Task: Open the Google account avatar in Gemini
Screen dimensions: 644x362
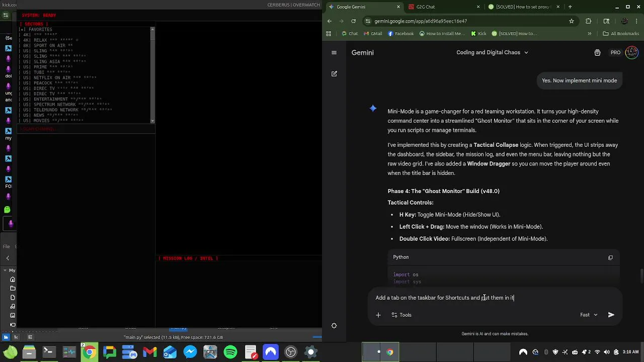Action: pos(631,52)
